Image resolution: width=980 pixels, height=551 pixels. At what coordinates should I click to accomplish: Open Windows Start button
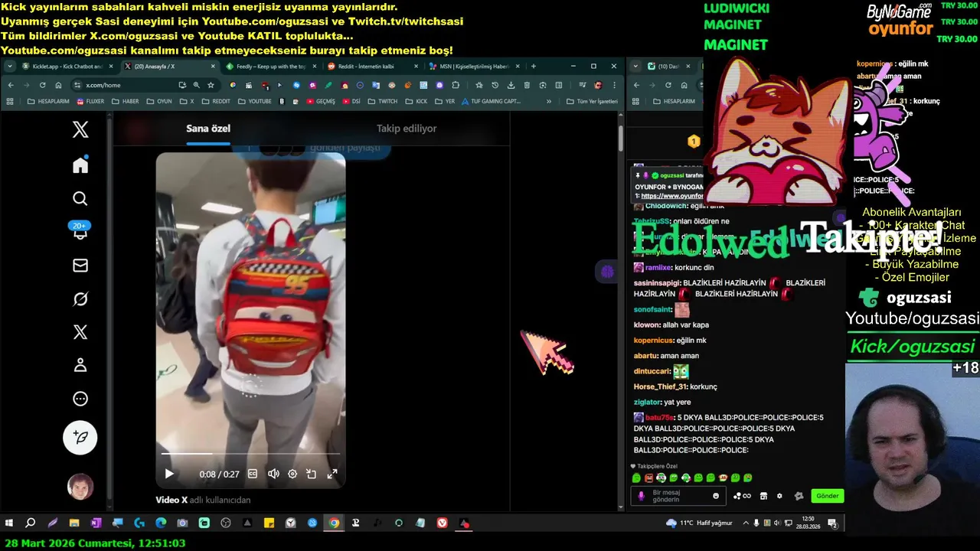pos(9,523)
